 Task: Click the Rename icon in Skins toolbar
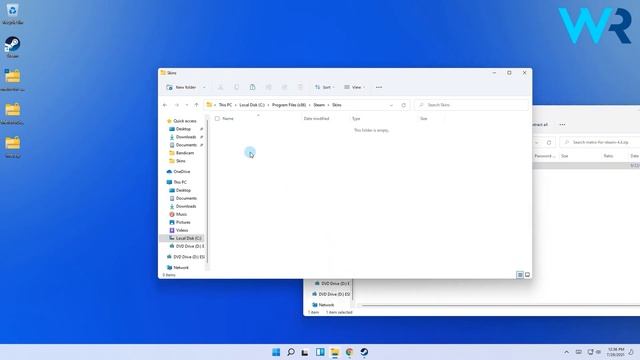(x=269, y=87)
